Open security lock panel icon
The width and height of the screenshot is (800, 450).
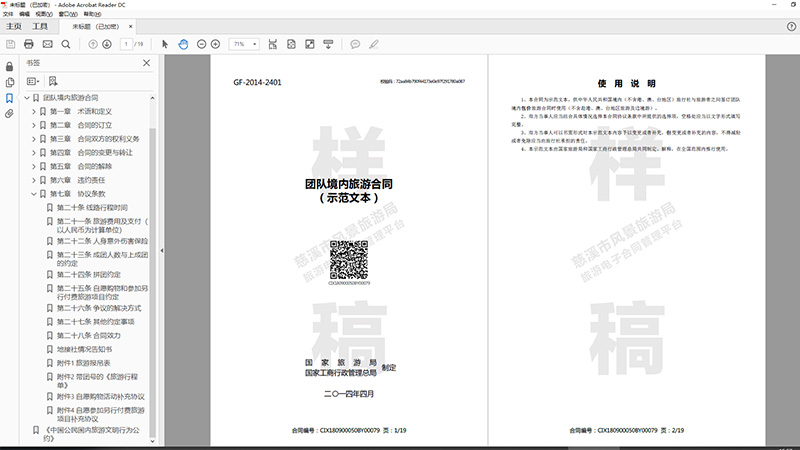click(9, 66)
